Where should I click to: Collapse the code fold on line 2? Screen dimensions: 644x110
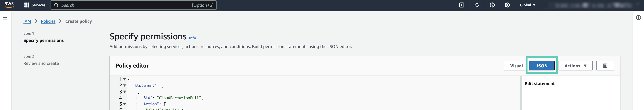125,86
